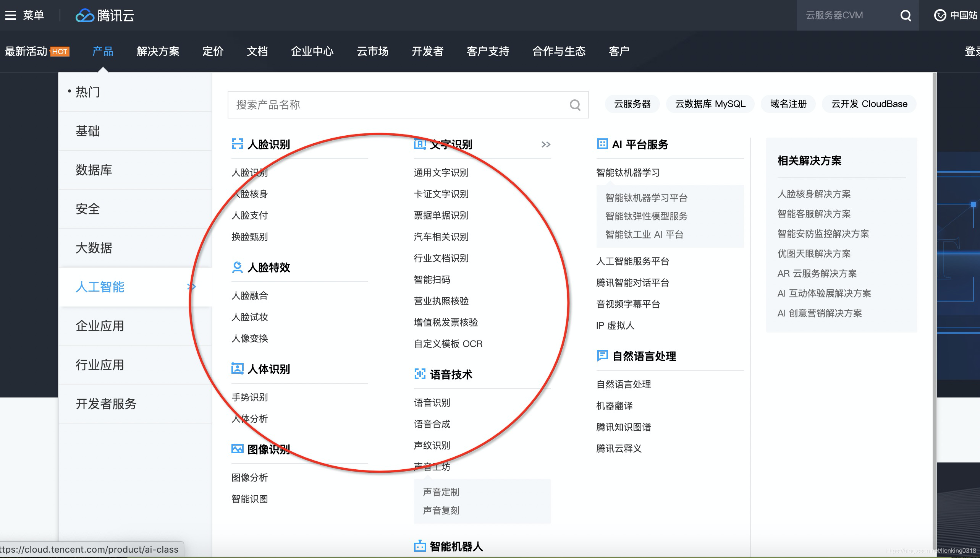
Task: Click the speech technology category icon
Action: pyautogui.click(x=420, y=374)
